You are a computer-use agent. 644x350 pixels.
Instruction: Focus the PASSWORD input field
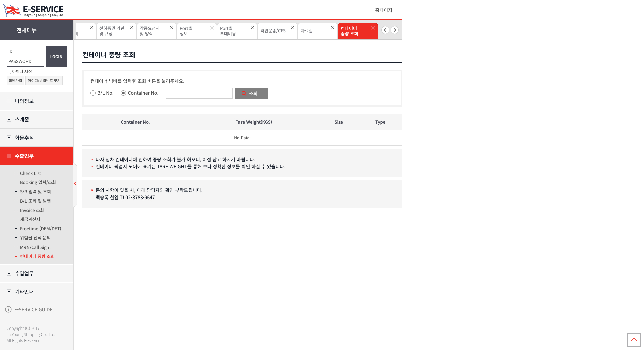(x=25, y=61)
